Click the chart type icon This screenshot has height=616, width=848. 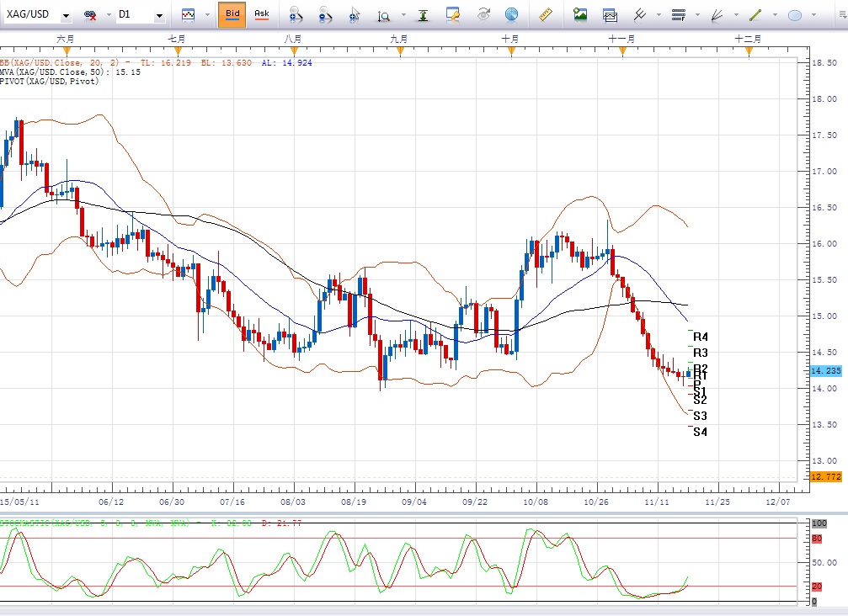click(x=188, y=14)
